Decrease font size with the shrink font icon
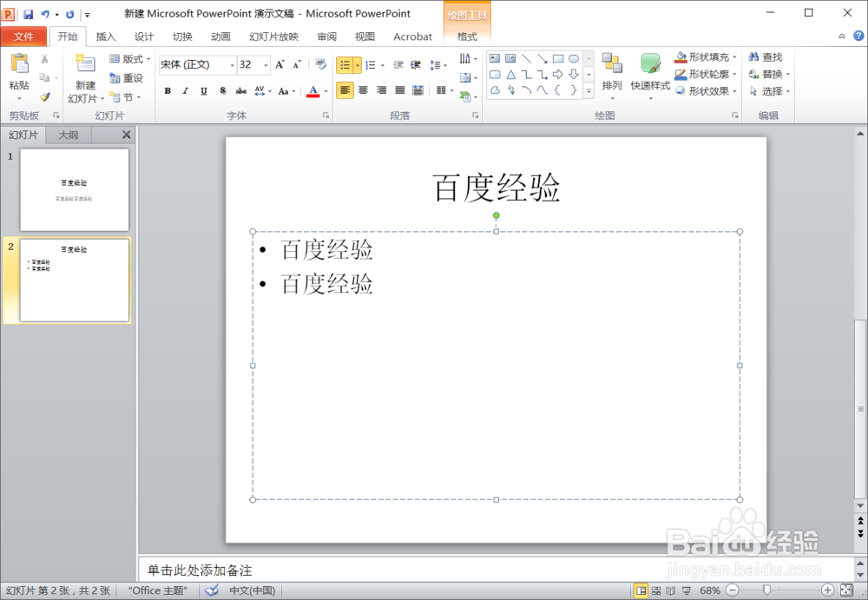The width and height of the screenshot is (868, 600). (297, 65)
